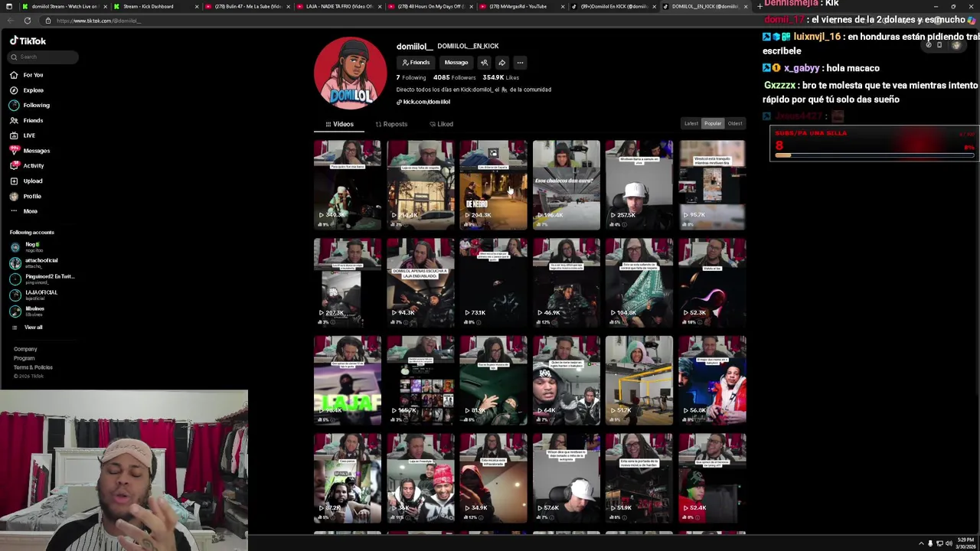
Task: Open a new browser tab
Action: point(759,6)
